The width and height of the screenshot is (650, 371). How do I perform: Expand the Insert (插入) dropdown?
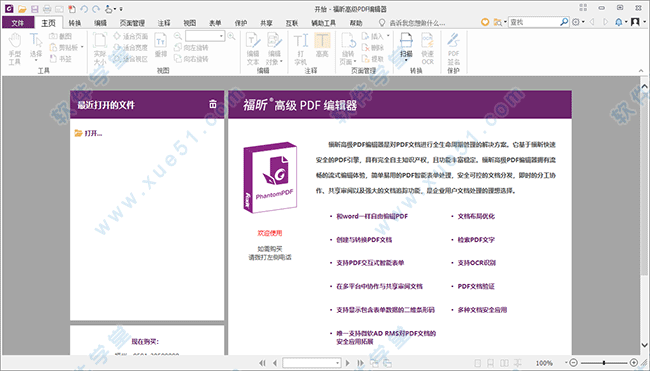click(x=388, y=36)
